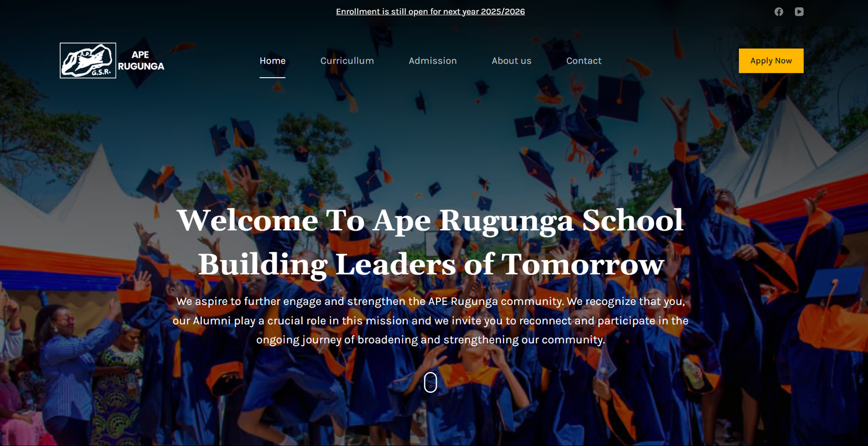This screenshot has height=446, width=868.
Task: Go to the Home nav item
Action: click(x=272, y=61)
